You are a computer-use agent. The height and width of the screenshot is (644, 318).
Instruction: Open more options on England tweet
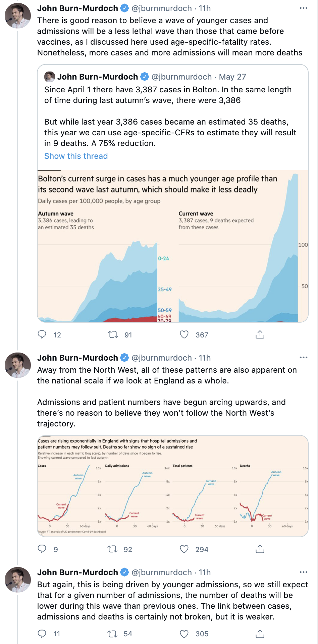pos(303,358)
